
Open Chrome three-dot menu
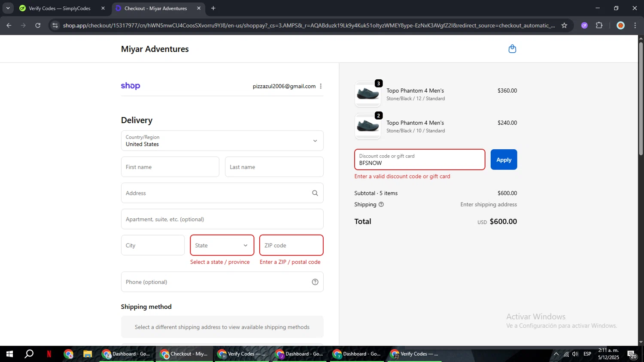click(635, 25)
